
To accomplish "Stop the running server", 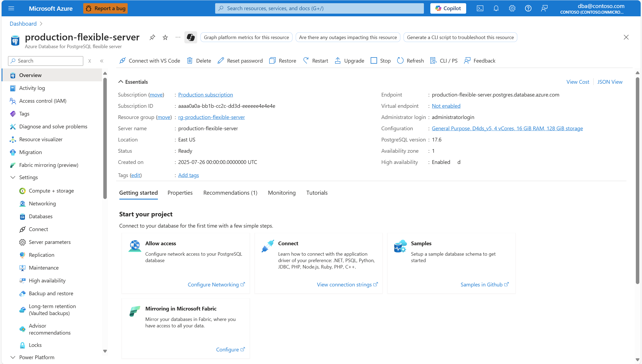I will (x=380, y=61).
